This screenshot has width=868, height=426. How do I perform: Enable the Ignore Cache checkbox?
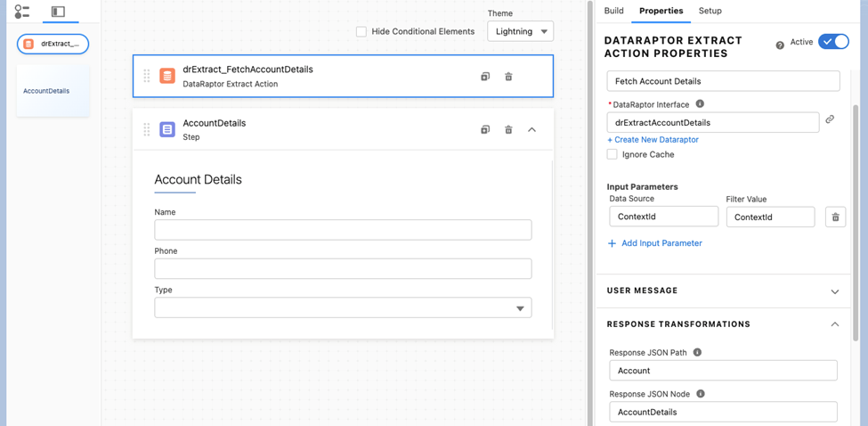(x=612, y=154)
